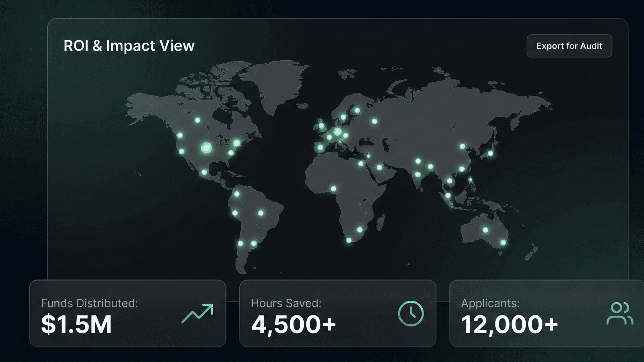Image resolution: width=644 pixels, height=362 pixels.
Task: Click the Export for Audit button
Action: pos(569,46)
